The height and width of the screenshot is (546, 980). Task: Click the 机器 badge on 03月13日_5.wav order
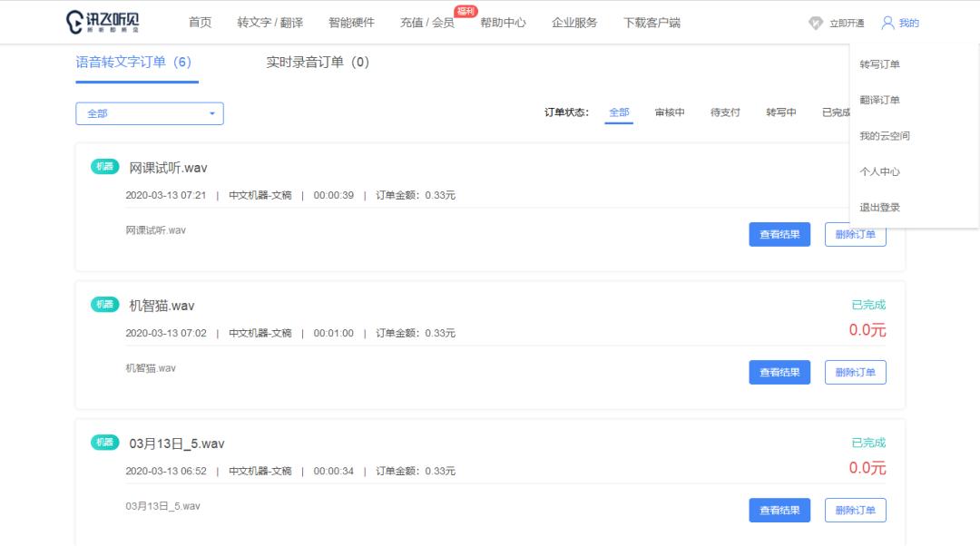click(x=104, y=443)
